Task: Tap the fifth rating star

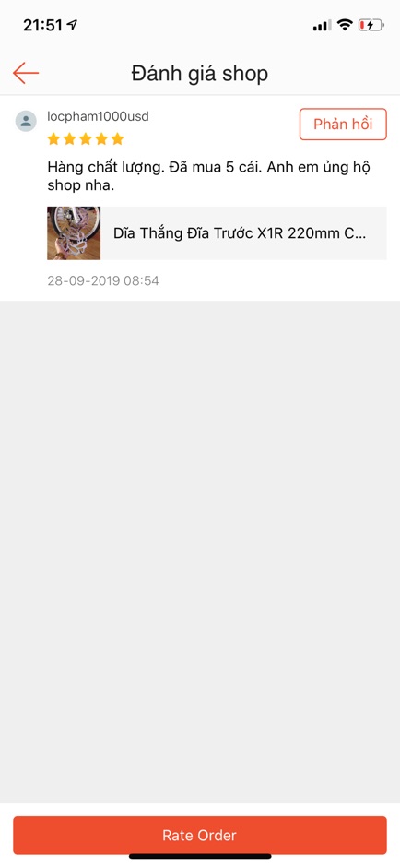Action: [117, 138]
